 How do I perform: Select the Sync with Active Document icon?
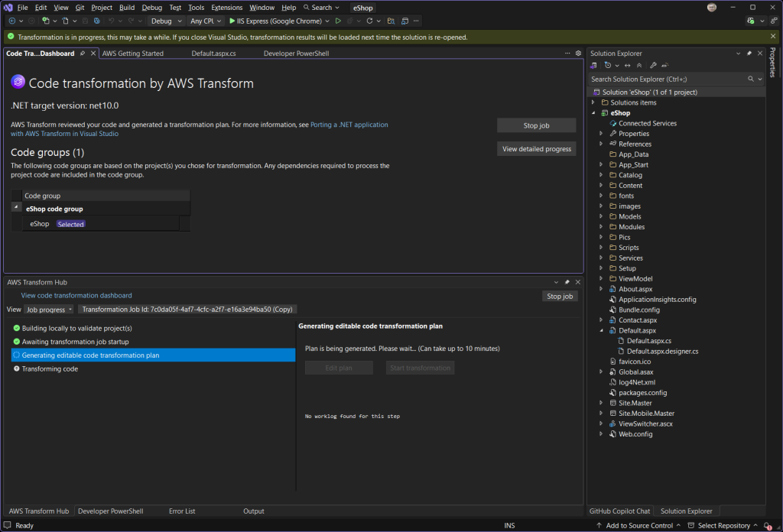coord(627,66)
